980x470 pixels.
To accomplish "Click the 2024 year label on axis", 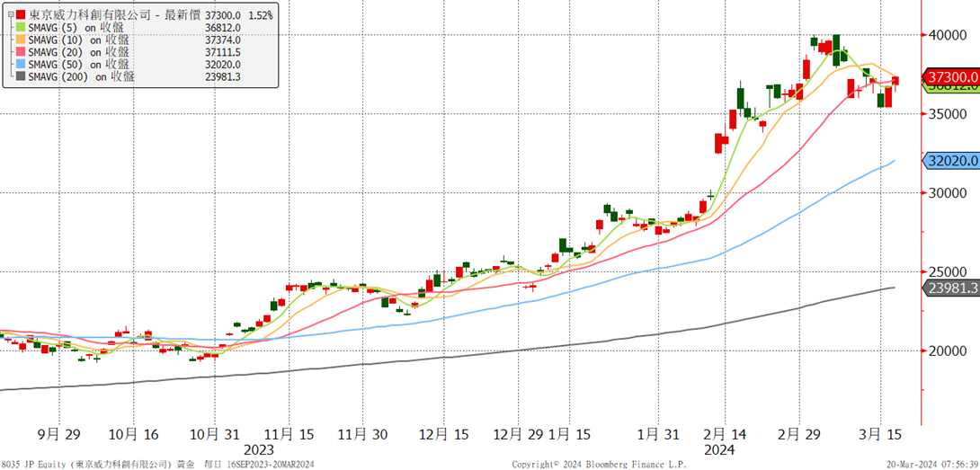I will pyautogui.click(x=719, y=450).
